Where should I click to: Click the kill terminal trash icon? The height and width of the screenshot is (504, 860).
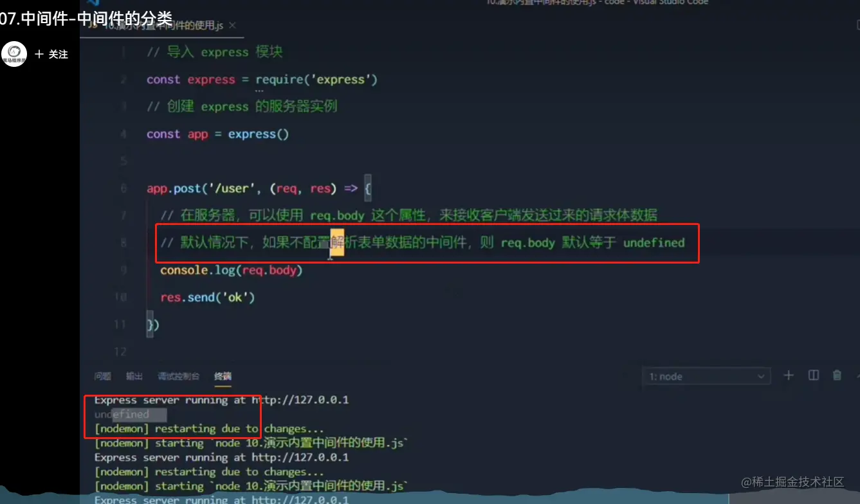pyautogui.click(x=837, y=375)
